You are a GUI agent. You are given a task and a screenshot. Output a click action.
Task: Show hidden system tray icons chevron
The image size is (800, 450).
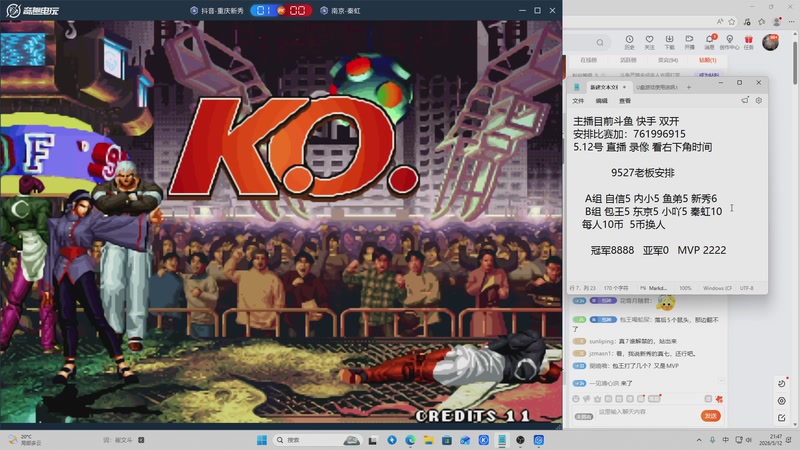pos(698,440)
